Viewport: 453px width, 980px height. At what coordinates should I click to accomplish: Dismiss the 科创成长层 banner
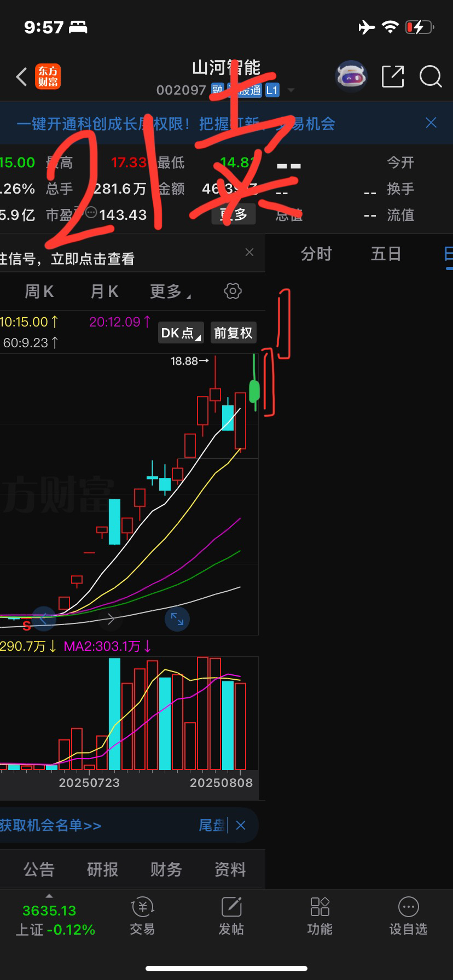(431, 122)
